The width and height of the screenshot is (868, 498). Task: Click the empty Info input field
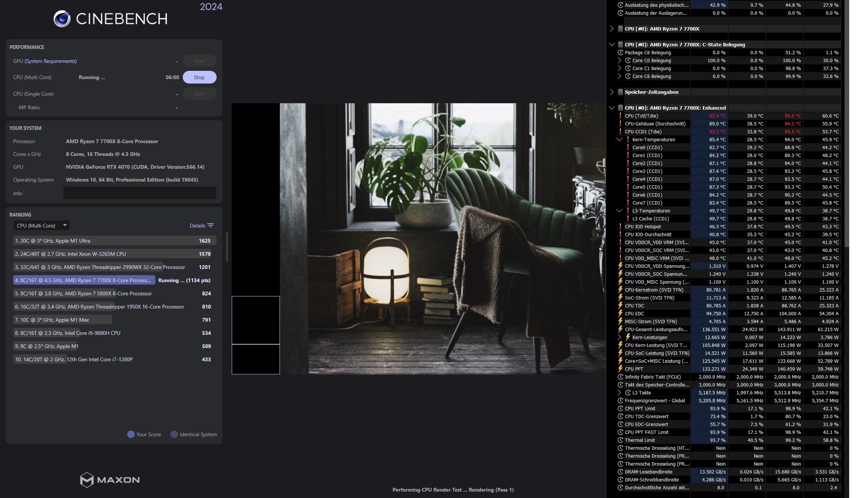click(139, 193)
